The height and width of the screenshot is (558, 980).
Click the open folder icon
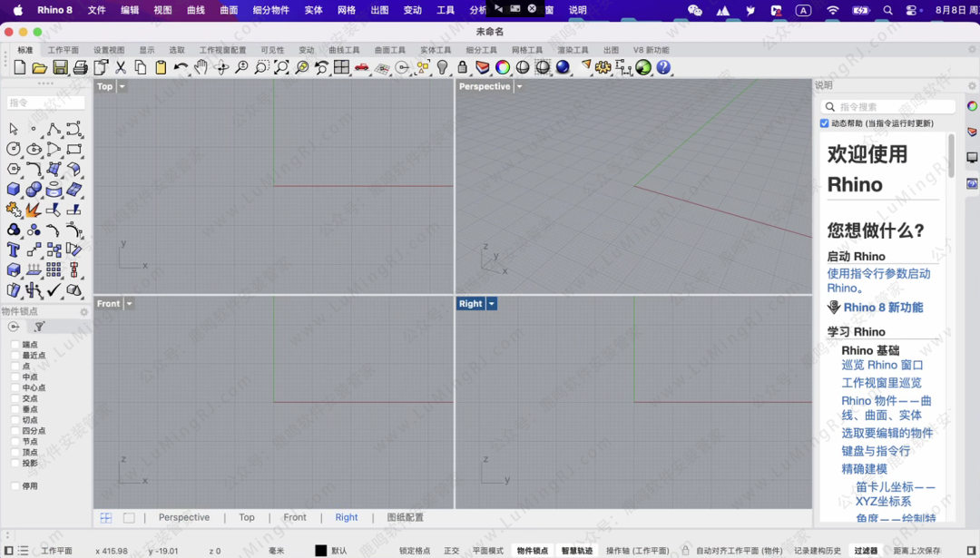tap(39, 68)
